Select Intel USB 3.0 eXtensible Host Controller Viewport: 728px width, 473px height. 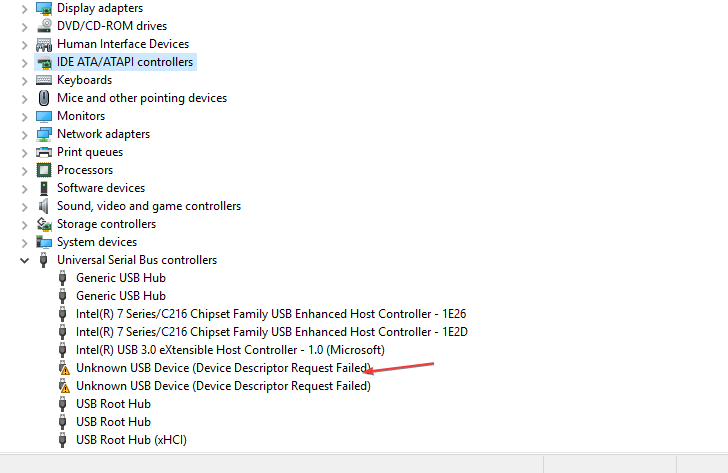(230, 350)
